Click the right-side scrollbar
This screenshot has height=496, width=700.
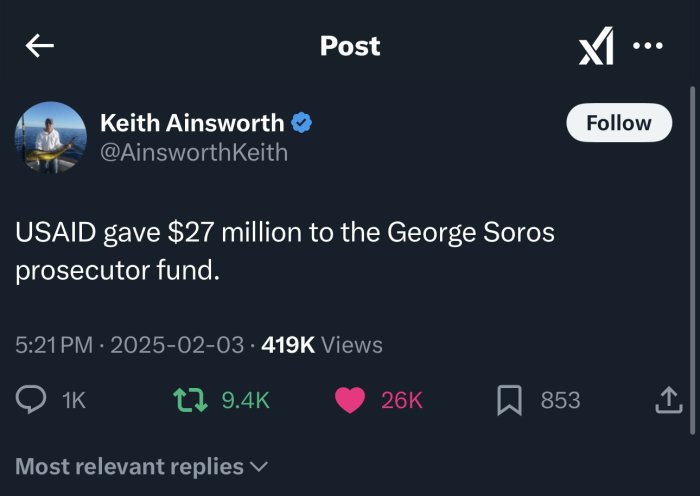[x=694, y=250]
